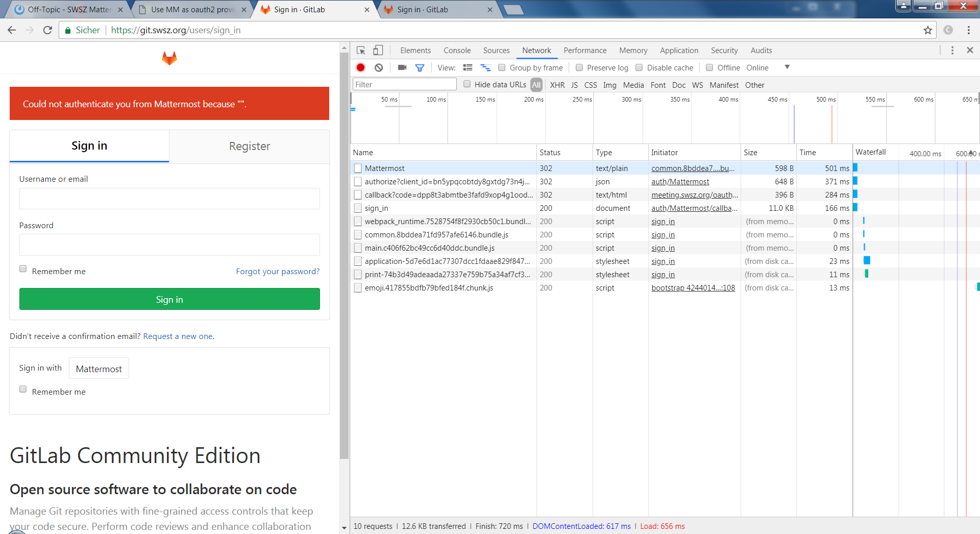Screen dimensions: 980x534
Task: Click the secure padlock icon
Action: 68,30
